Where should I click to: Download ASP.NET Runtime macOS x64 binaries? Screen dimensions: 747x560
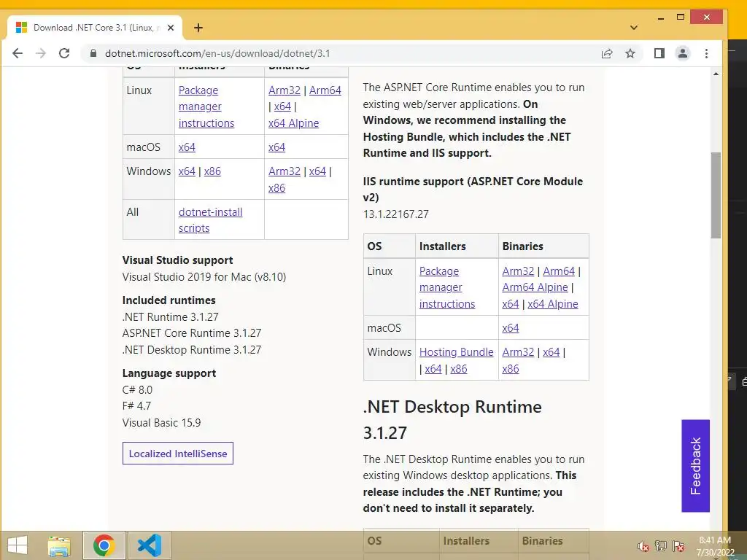pos(510,328)
